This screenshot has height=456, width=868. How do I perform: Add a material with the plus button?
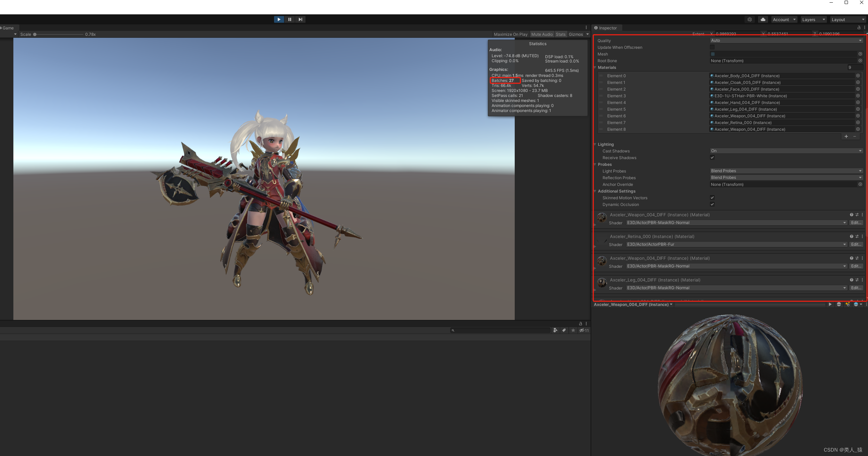pyautogui.click(x=846, y=136)
